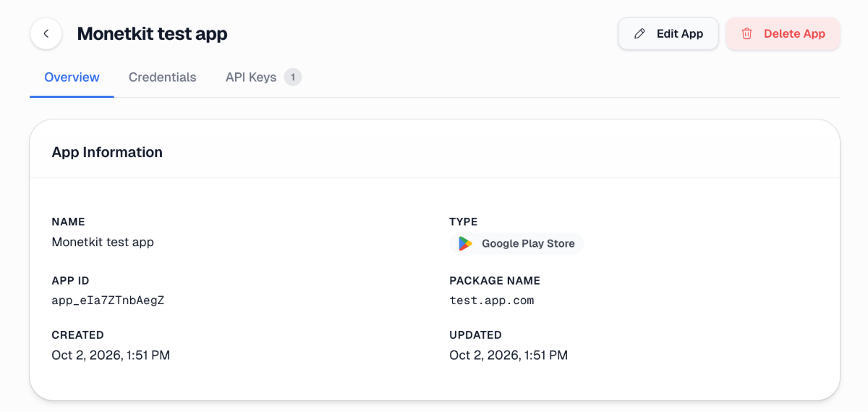Click the APP ID field label
Viewport: 868px width, 412px height.
71,280
